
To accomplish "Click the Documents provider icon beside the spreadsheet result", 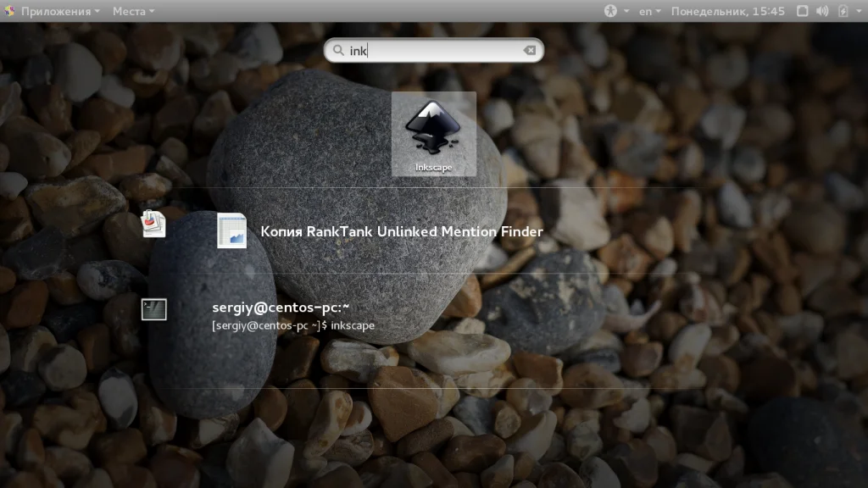I will [153, 224].
